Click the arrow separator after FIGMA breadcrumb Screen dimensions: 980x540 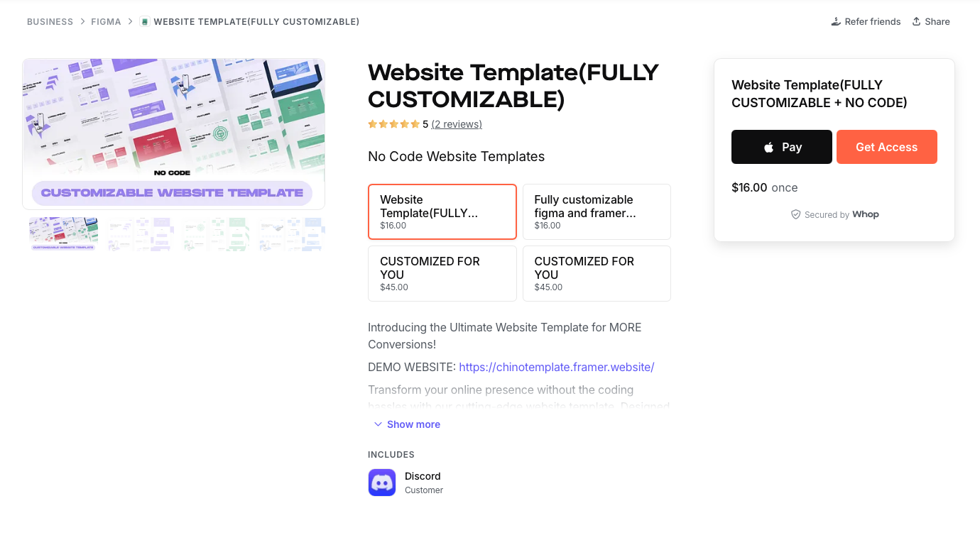[130, 21]
